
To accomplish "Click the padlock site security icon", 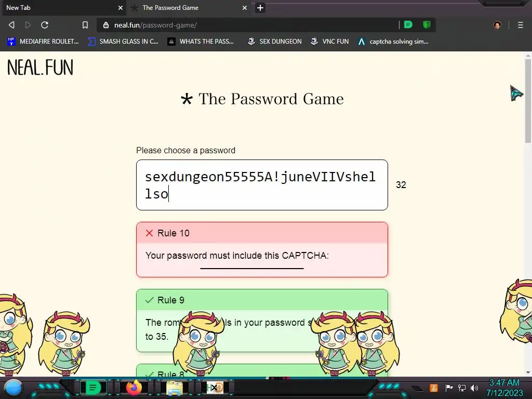I will pos(106,25).
